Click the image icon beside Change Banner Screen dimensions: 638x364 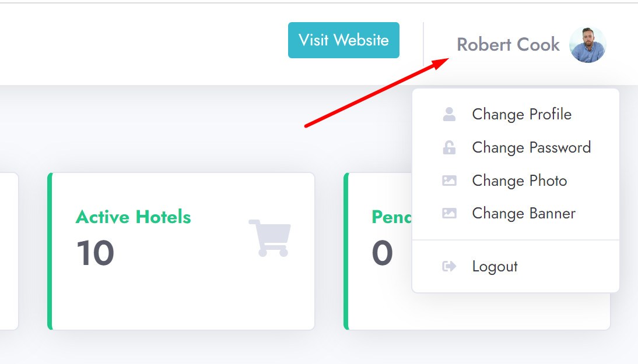pyautogui.click(x=449, y=213)
